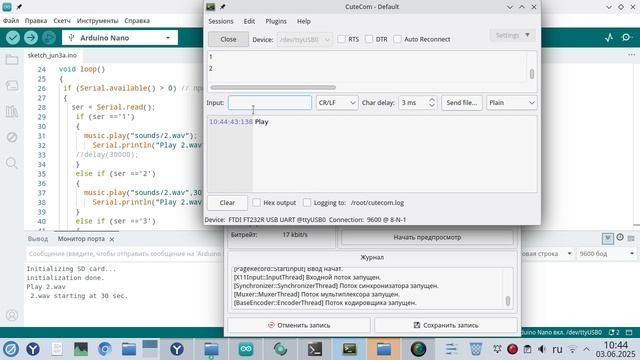Open the Arduino Скетч menu

point(62,21)
